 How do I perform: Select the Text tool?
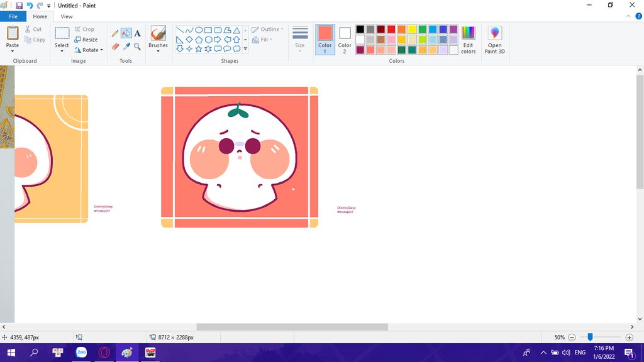137,33
